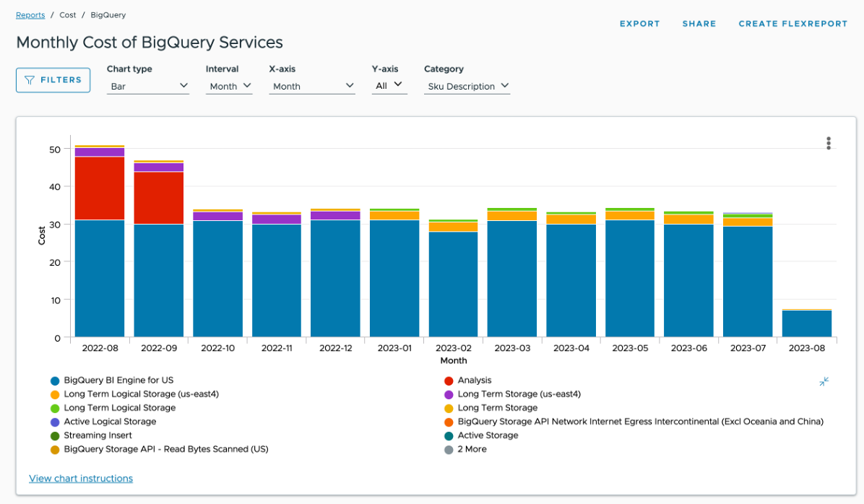Open the Chart type dropdown showing Bar
The width and height of the screenshot is (864, 504).
pos(148,86)
